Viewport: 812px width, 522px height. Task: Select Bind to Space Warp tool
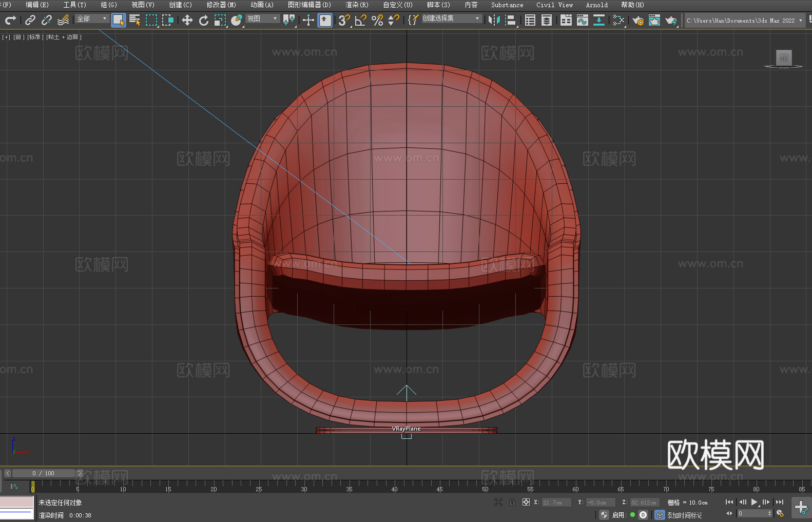63,20
